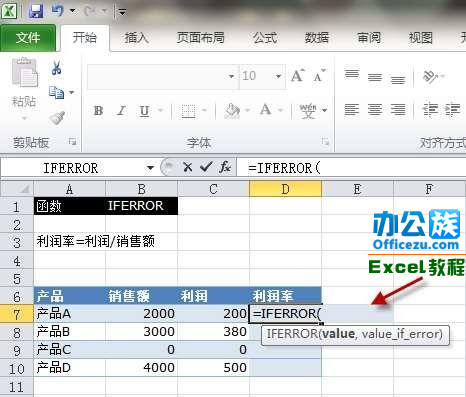Click the Insert Function fx icon
Image resolution: width=466 pixels, height=397 pixels.
pyautogui.click(x=225, y=167)
